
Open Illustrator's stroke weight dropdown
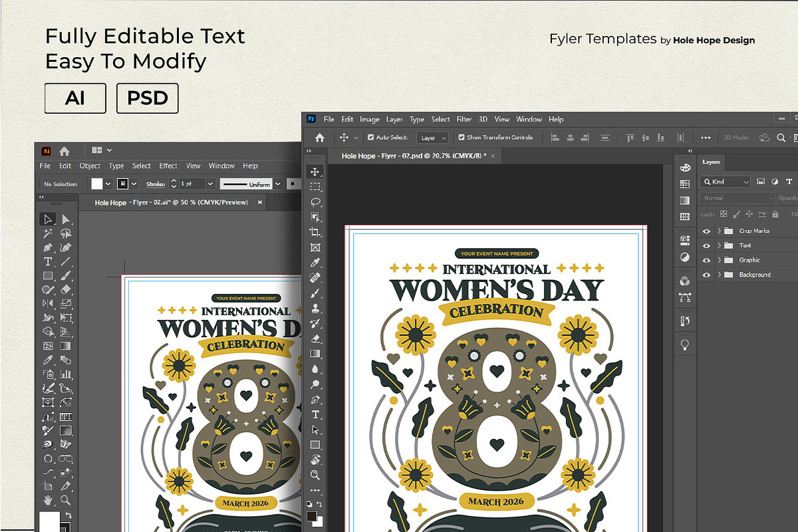(210, 184)
